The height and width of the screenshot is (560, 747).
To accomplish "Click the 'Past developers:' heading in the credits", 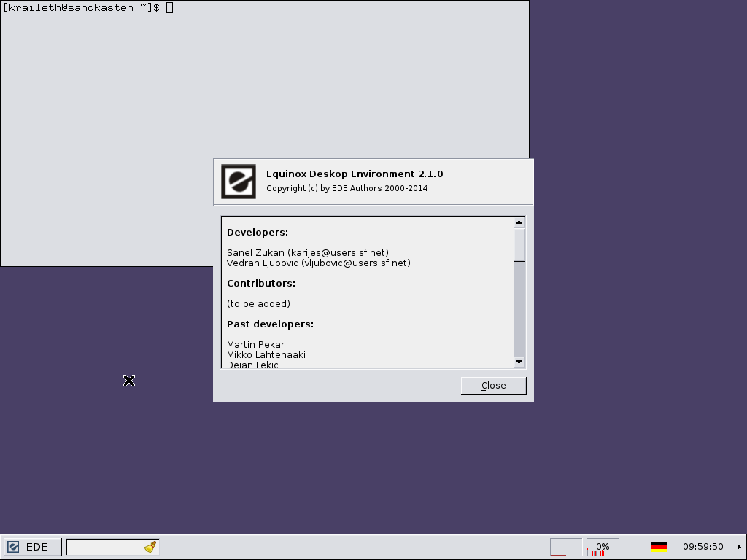I will pos(270,324).
